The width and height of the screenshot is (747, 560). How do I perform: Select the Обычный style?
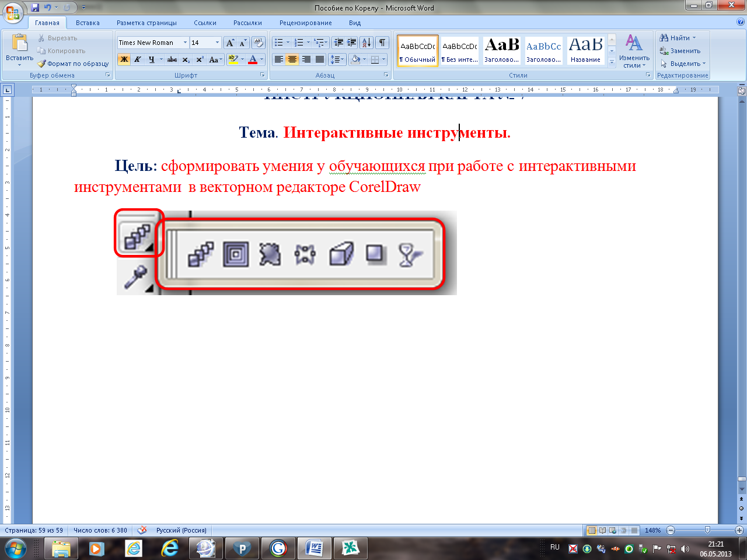tap(418, 51)
